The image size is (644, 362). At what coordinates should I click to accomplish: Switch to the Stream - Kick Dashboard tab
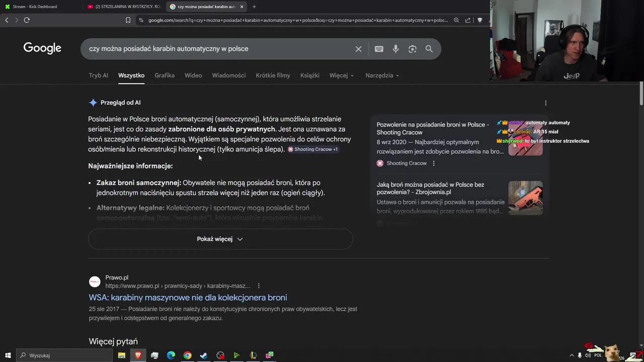pos(35,7)
